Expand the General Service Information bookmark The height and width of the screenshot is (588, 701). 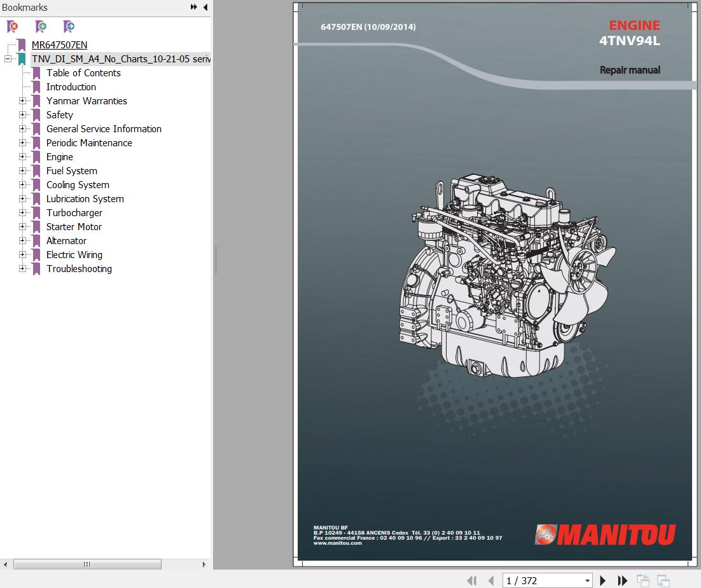coord(22,128)
